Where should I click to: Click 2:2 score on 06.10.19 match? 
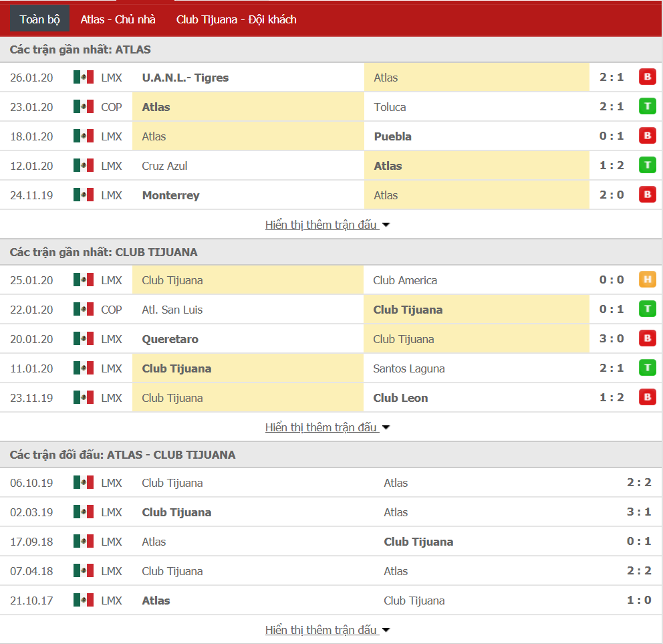pyautogui.click(x=639, y=482)
